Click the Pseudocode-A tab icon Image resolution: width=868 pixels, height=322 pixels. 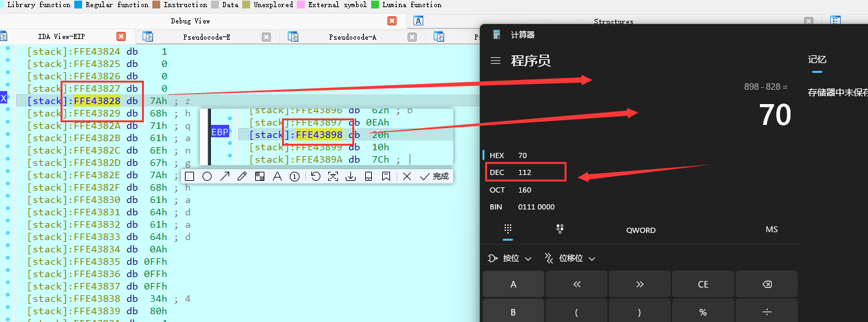point(293,37)
